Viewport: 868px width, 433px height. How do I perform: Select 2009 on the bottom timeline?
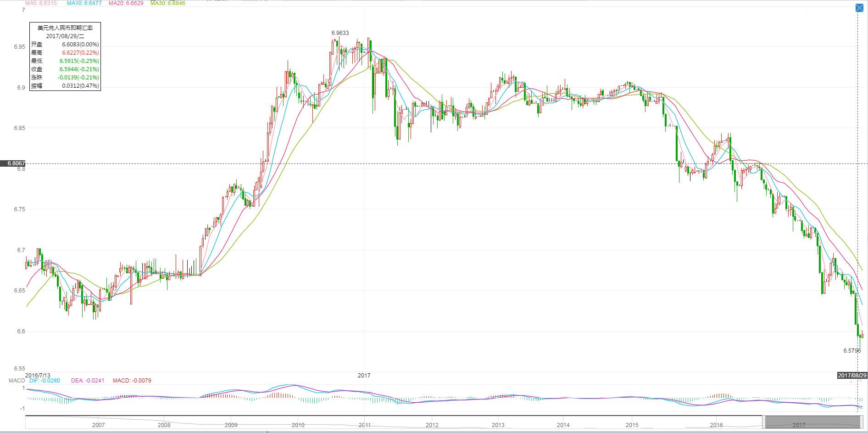pos(231,425)
